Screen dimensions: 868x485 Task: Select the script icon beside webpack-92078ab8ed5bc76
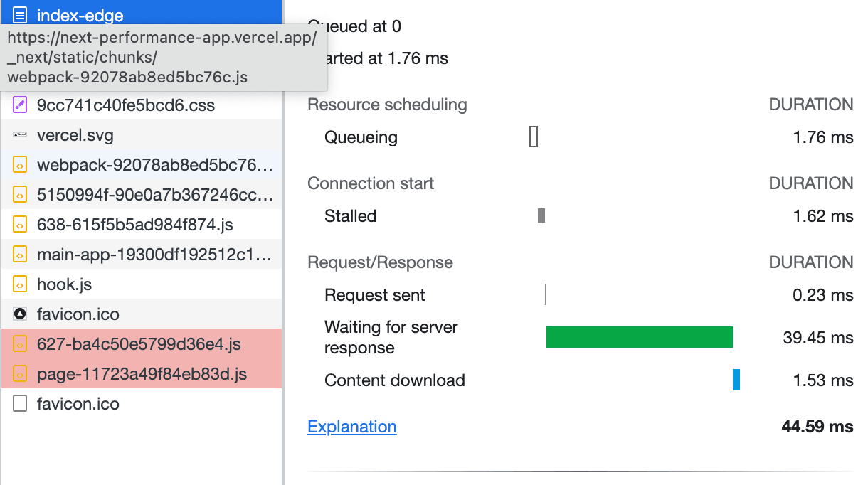coord(21,165)
